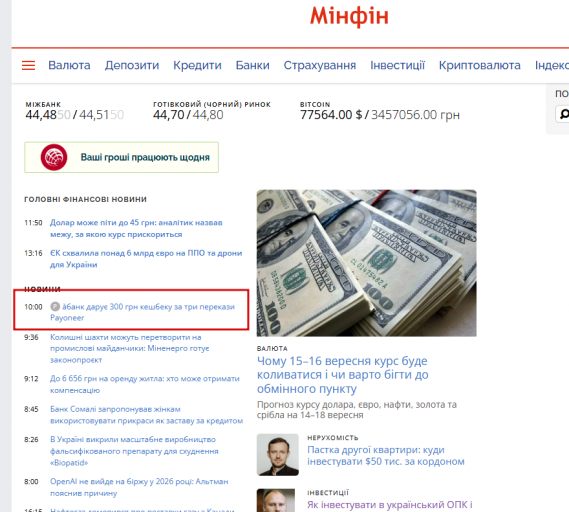Click the ІНВЕСТИЦІЇ category label

328,492
